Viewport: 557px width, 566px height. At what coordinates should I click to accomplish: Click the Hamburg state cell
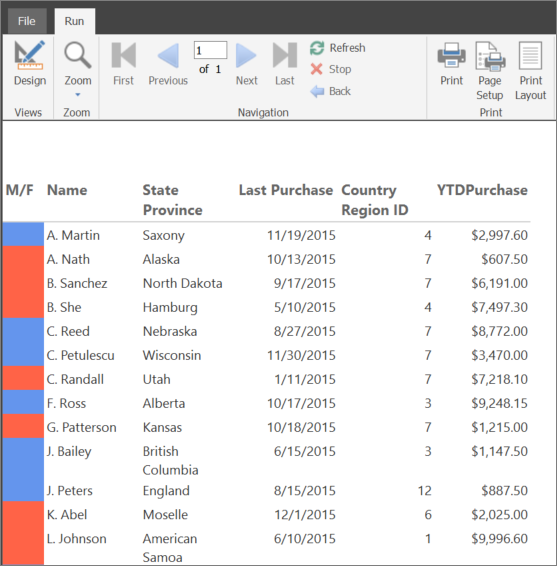tap(170, 308)
